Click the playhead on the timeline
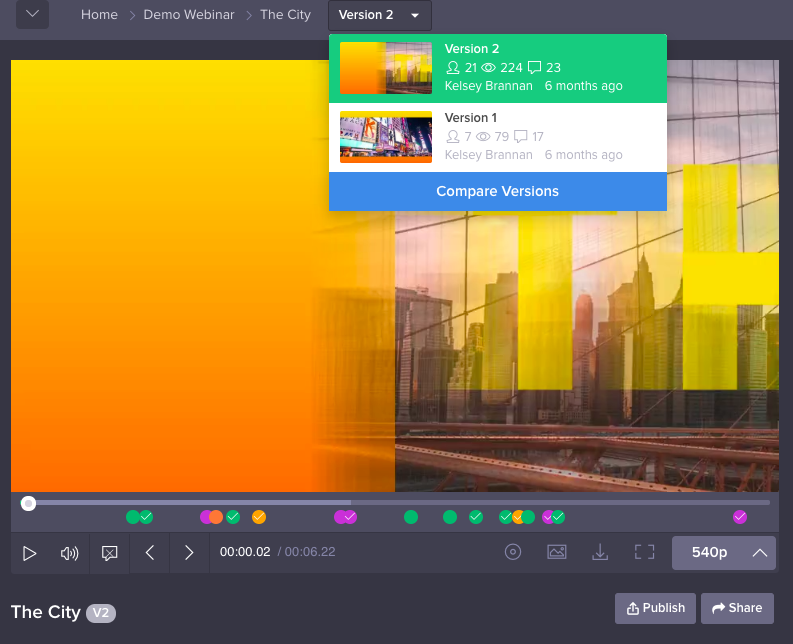This screenshot has height=644, width=793. [x=29, y=503]
